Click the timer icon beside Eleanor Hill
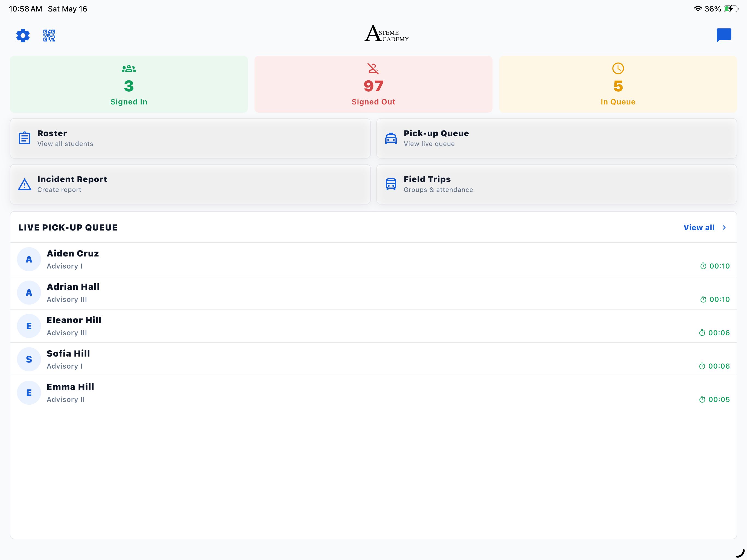Image resolution: width=747 pixels, height=560 pixels. pyautogui.click(x=702, y=333)
